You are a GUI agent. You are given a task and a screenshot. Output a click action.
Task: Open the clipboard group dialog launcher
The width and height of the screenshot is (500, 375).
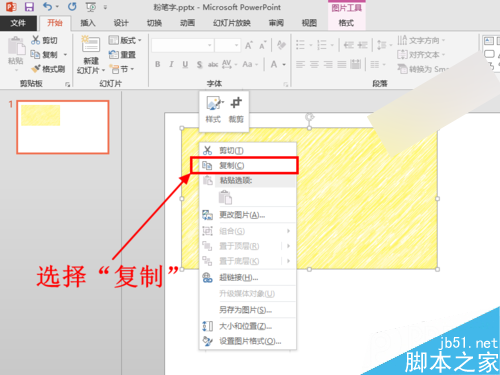[x=68, y=85]
